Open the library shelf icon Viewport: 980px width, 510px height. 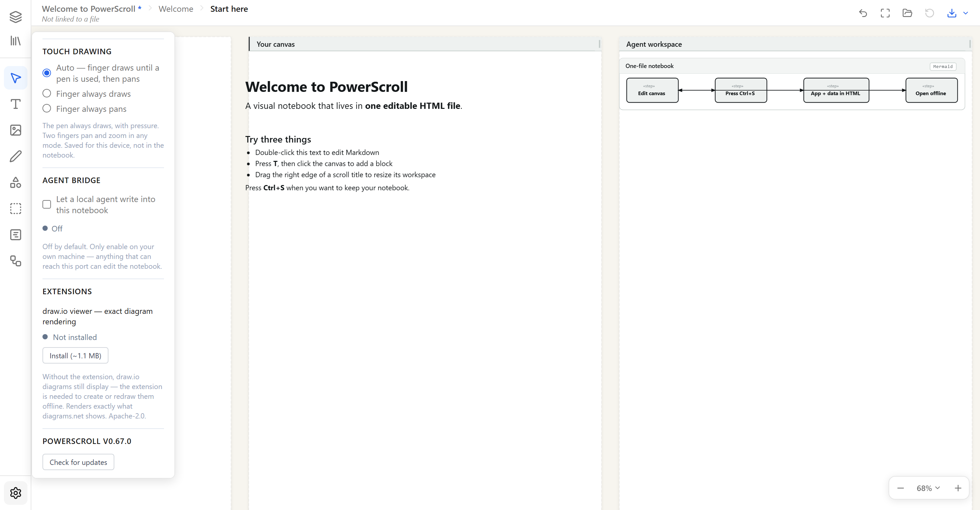coord(16,41)
